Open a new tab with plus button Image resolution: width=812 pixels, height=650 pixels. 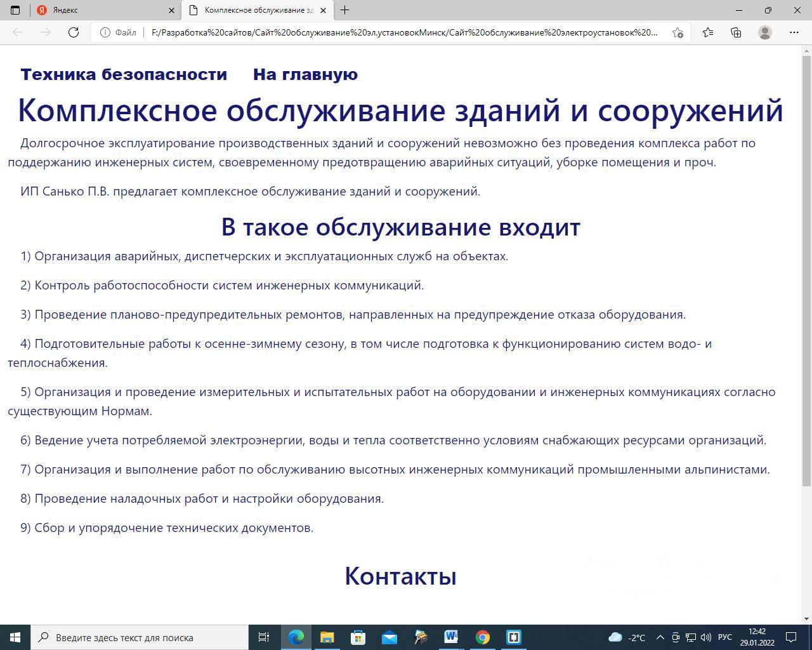pyautogui.click(x=344, y=10)
